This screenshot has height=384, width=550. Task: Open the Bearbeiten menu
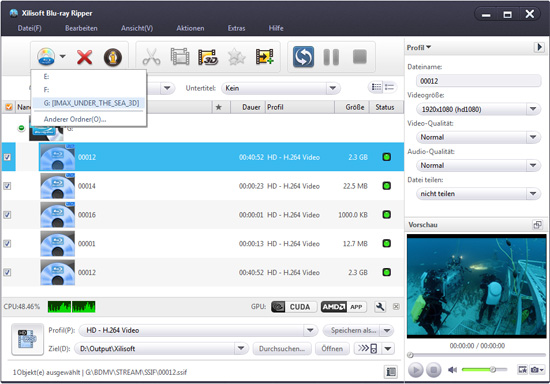point(81,28)
